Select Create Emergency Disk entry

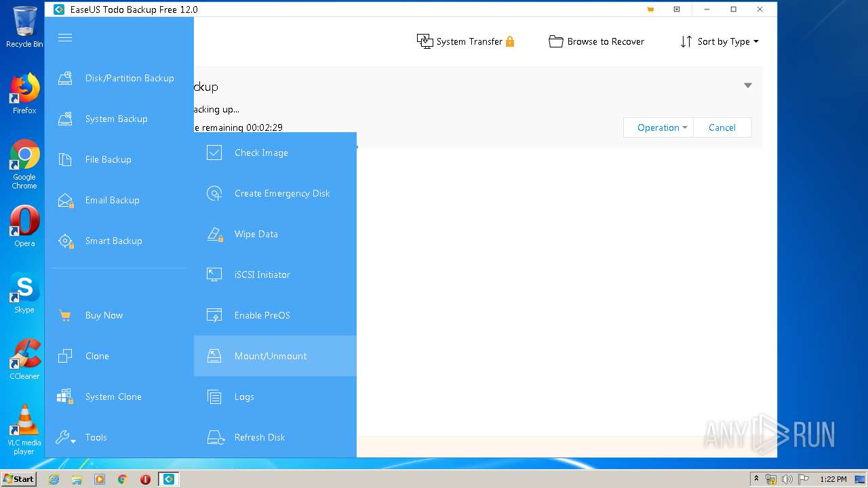pyautogui.click(x=275, y=193)
